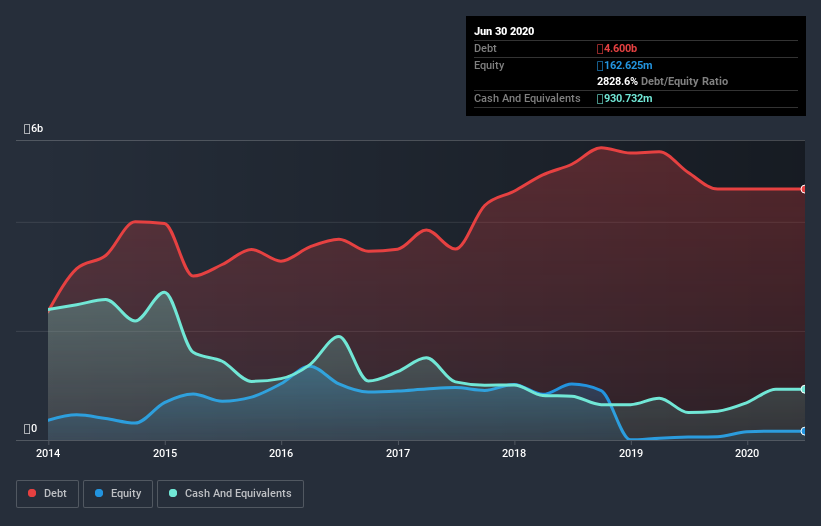Screen dimensions: 821x526
Task: Click the 6b y-axis label
Action: pyautogui.click(x=34, y=129)
